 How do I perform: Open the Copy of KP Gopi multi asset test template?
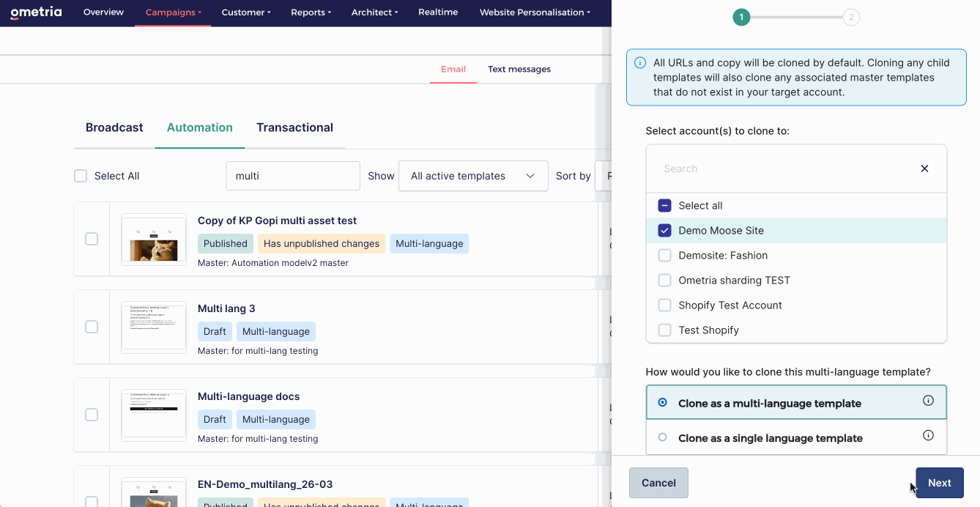tap(278, 221)
